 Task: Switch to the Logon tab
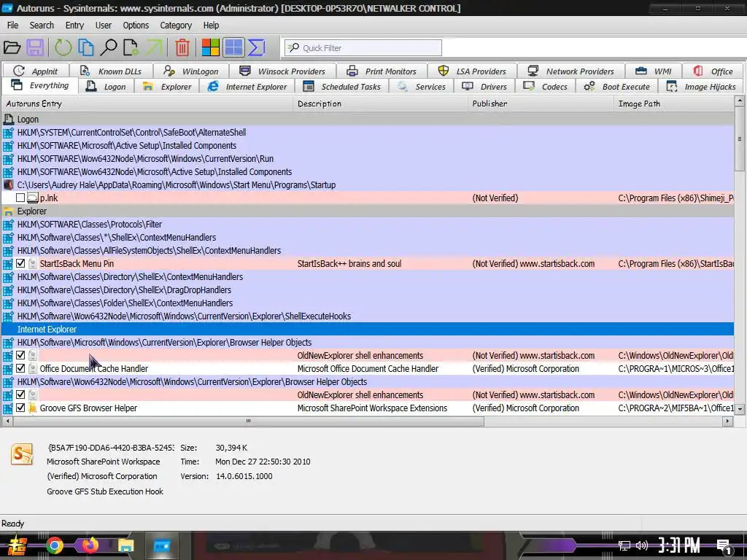pos(106,87)
